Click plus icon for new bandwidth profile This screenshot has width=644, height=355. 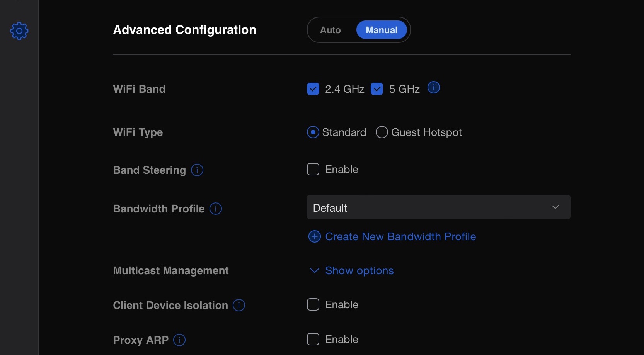(315, 236)
